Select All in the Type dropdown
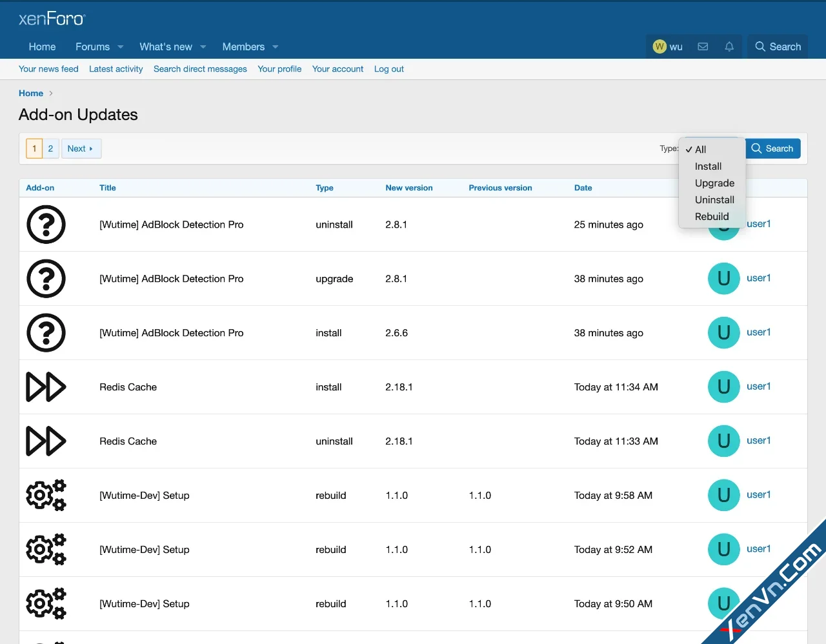 coord(712,150)
